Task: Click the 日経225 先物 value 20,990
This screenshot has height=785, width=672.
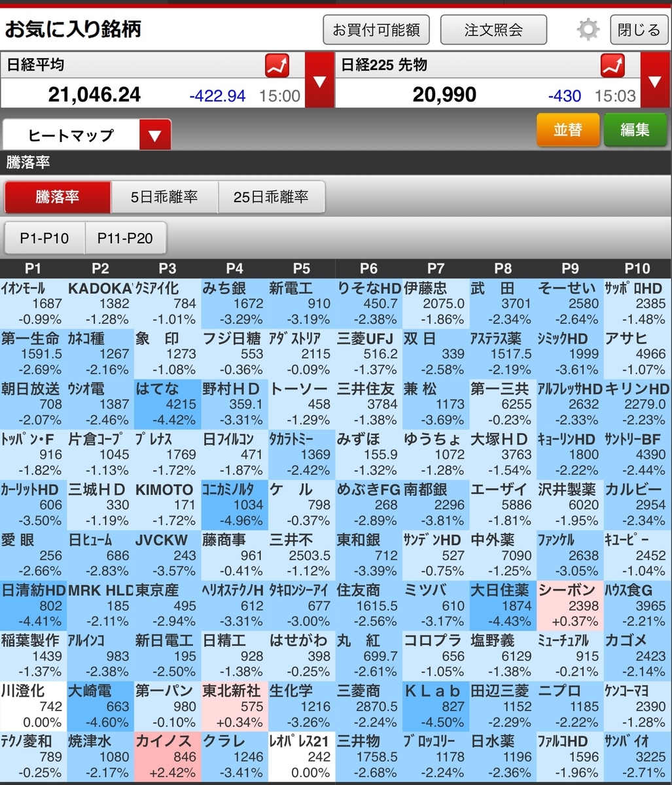Action: click(444, 95)
